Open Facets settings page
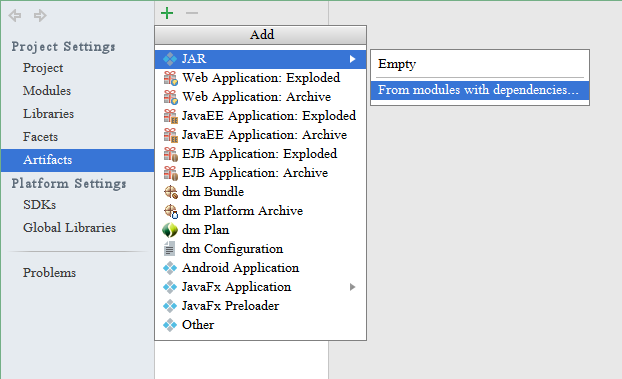 click(40, 137)
